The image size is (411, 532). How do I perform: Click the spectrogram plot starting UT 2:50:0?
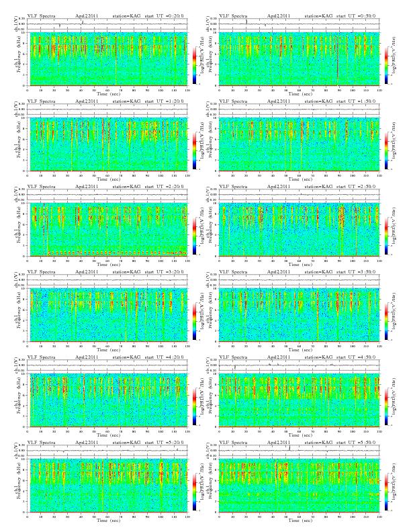click(299, 230)
